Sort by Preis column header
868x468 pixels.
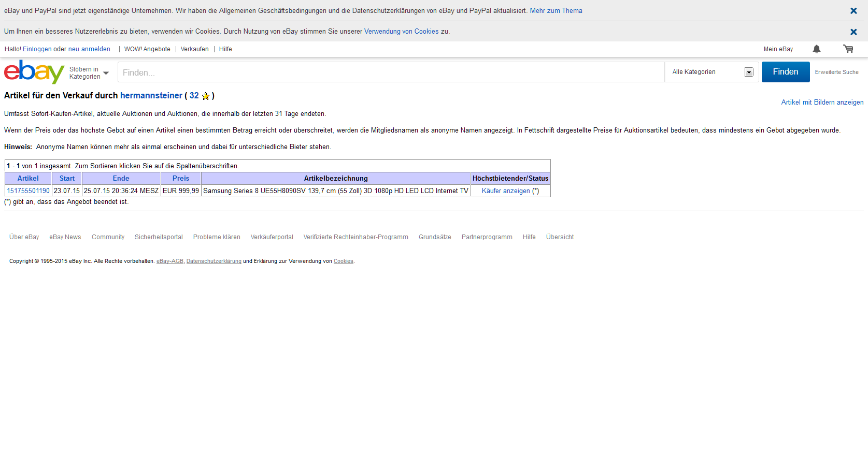point(181,178)
